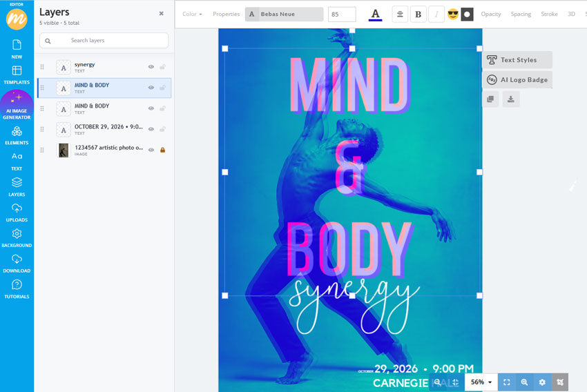This screenshot has height=392, width=587.
Task: Open the Bebas Neue font selector
Action: pos(284,14)
